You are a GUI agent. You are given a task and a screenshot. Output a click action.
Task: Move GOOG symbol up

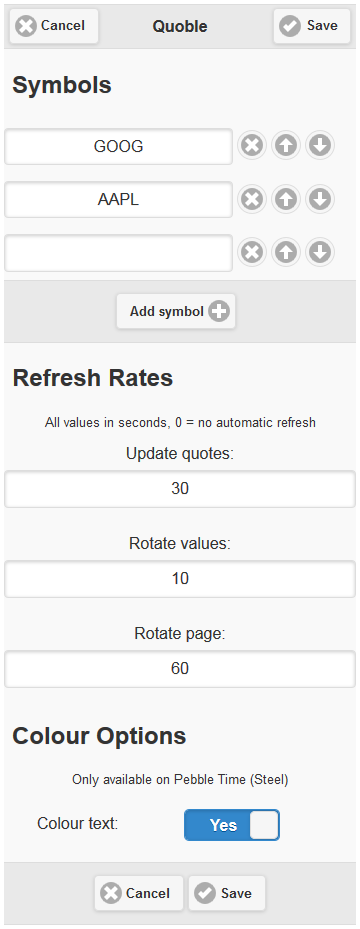tap(286, 145)
